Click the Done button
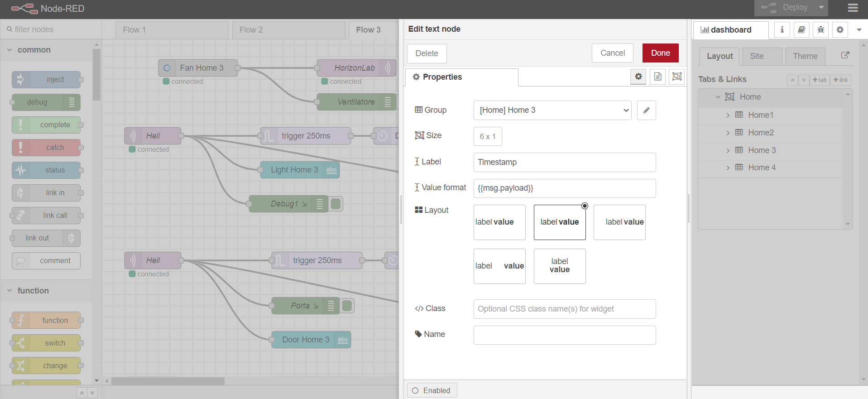868x399 pixels. 660,53
